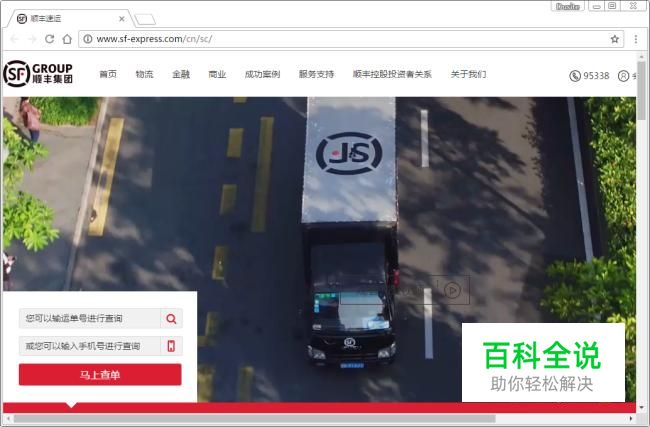
Task: Focus the phone number query field
Action: click(x=90, y=346)
